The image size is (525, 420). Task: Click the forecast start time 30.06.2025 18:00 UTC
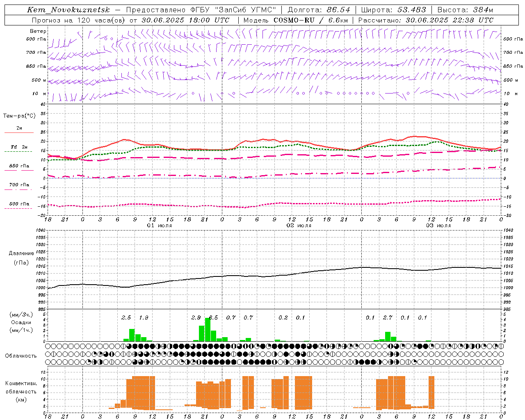click(185, 20)
